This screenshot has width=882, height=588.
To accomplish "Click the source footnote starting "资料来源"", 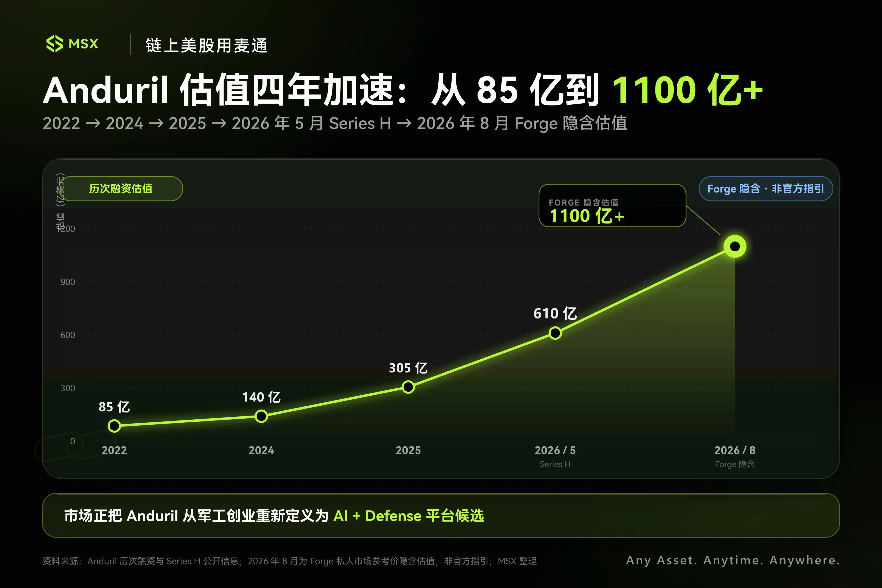I will pos(289,561).
